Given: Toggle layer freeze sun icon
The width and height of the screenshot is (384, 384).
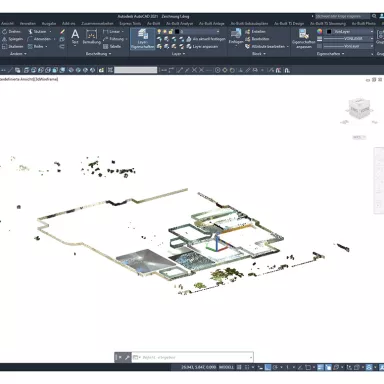Looking at the screenshot, I should pyautogui.click(x=165, y=31).
